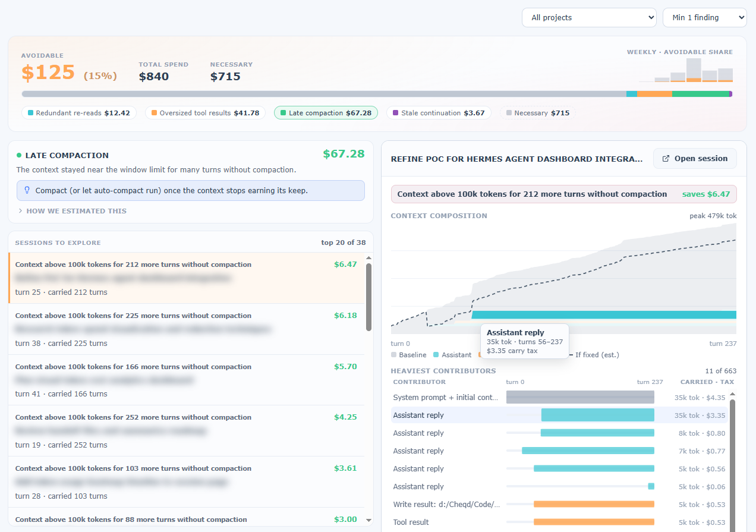Click the sessions list scrollbar thumb

[368, 297]
